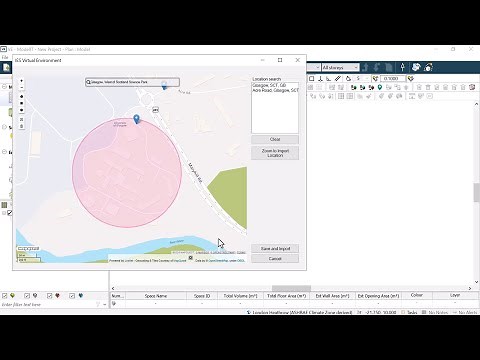Click the Ext Opening Area column header

[x=378, y=296]
